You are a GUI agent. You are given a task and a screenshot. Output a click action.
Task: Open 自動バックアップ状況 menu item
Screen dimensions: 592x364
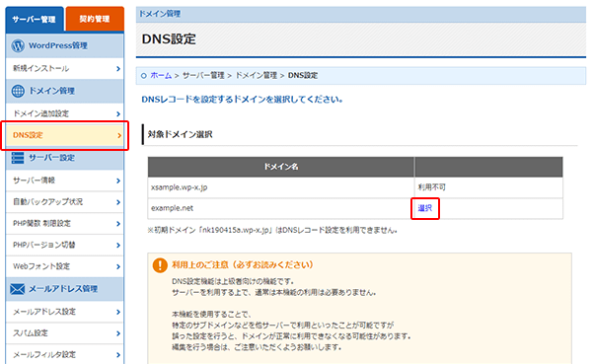tap(64, 202)
